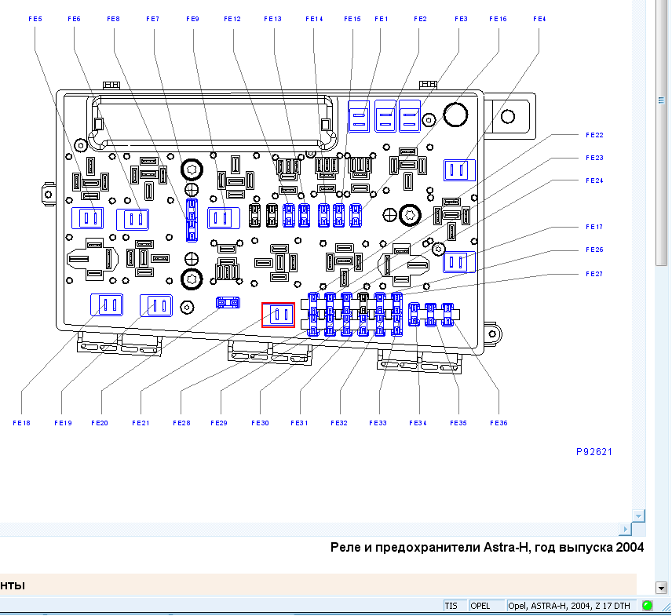Viewport: 672px width, 616px height.
Task: Click the mini fuse symbol pointed to by FE36
Action: pyautogui.click(x=447, y=315)
